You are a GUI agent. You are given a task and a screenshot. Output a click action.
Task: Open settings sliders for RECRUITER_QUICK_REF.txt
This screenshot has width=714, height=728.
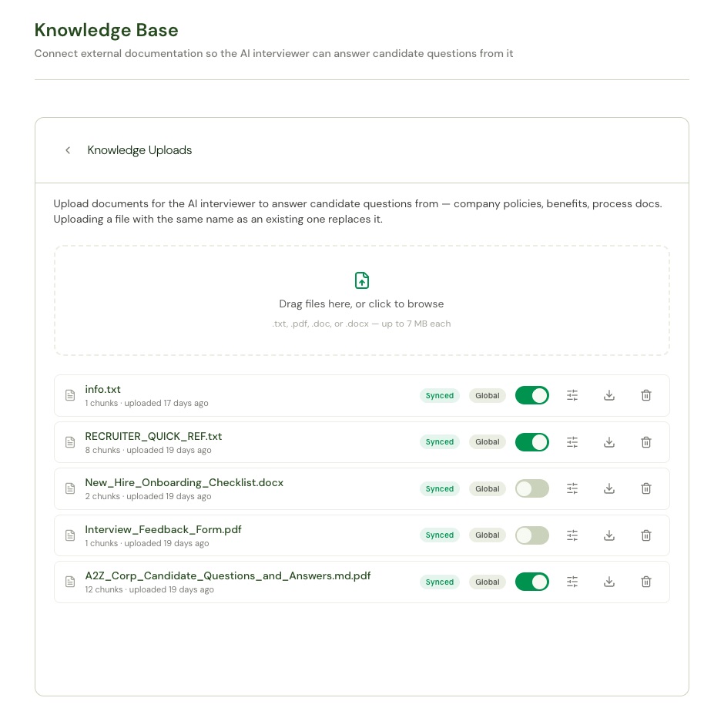coord(572,442)
